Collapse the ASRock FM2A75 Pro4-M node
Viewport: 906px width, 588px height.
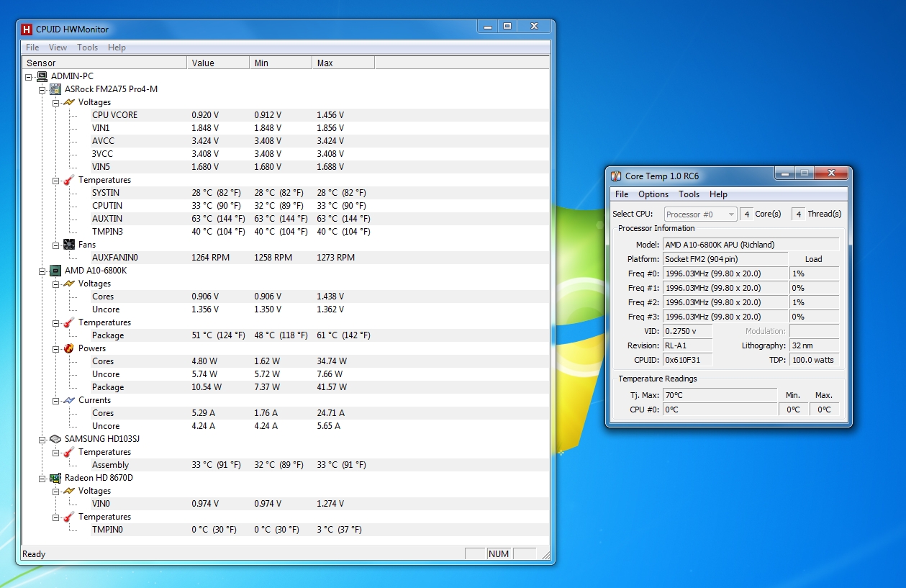[42, 89]
